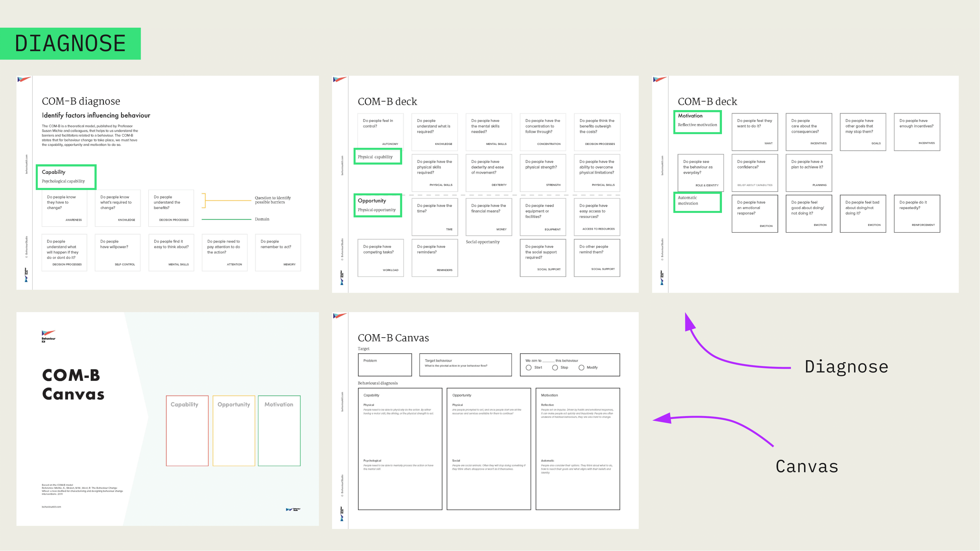
Task: Click the "benefits outweigh the costs" card
Action: pos(597,132)
